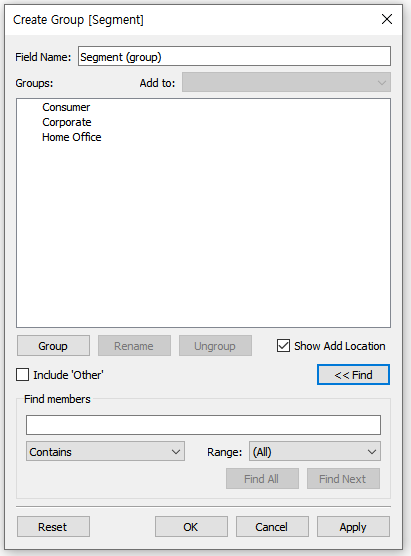
Task: Select Corporate in the Groups list
Action: [67, 122]
